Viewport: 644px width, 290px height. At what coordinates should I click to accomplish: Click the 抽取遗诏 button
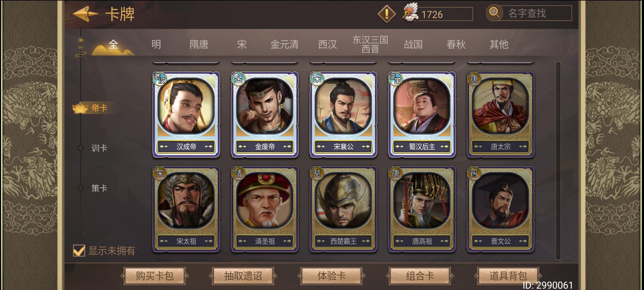[243, 276]
